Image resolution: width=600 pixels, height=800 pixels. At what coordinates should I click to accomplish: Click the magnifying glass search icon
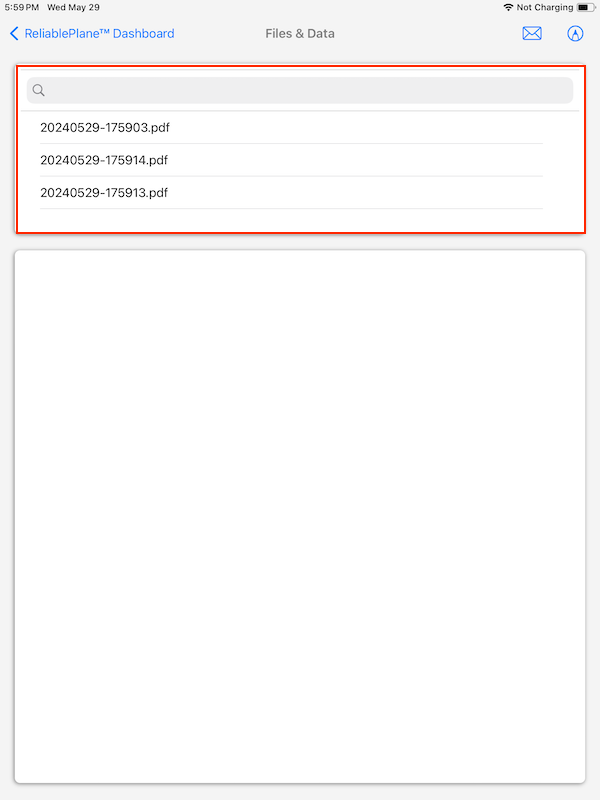(x=38, y=90)
